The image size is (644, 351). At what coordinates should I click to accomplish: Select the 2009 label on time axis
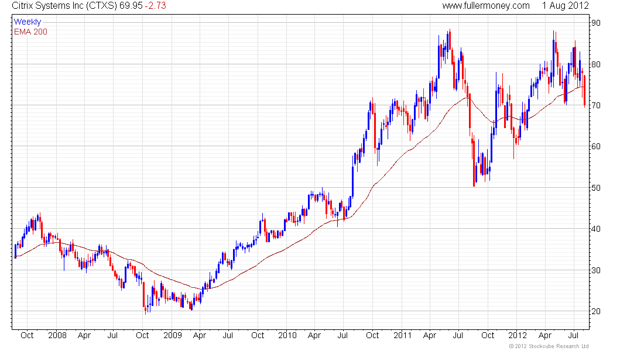point(173,335)
